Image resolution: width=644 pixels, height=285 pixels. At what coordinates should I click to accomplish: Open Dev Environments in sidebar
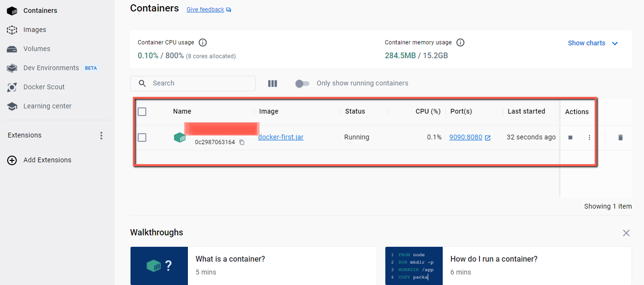pyautogui.click(x=51, y=68)
